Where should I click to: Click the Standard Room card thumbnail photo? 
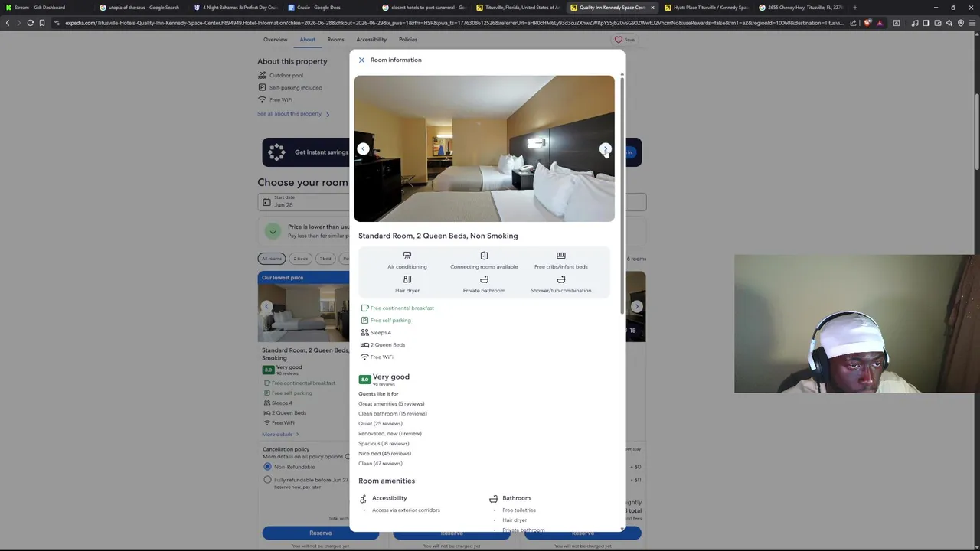[x=304, y=312]
